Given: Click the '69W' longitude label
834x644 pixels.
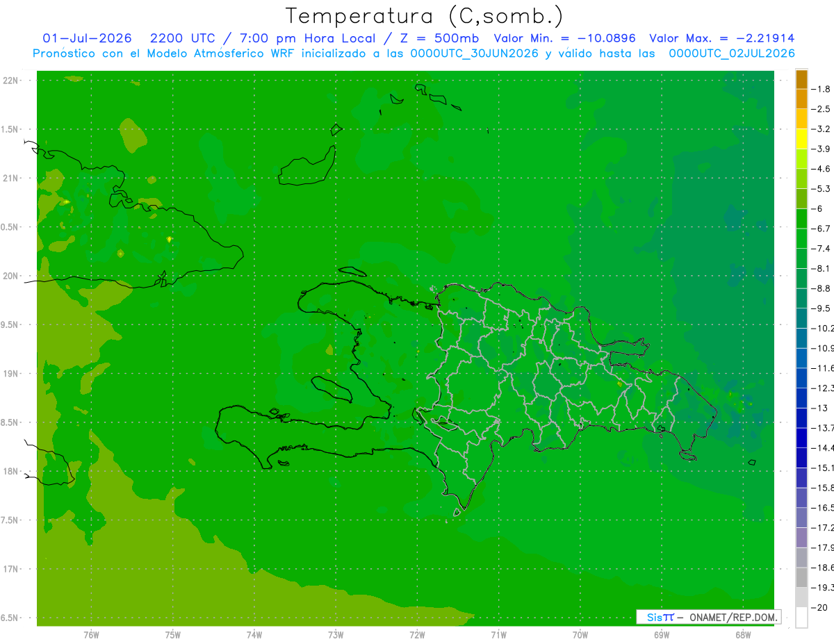Looking at the screenshot, I should (x=662, y=634).
